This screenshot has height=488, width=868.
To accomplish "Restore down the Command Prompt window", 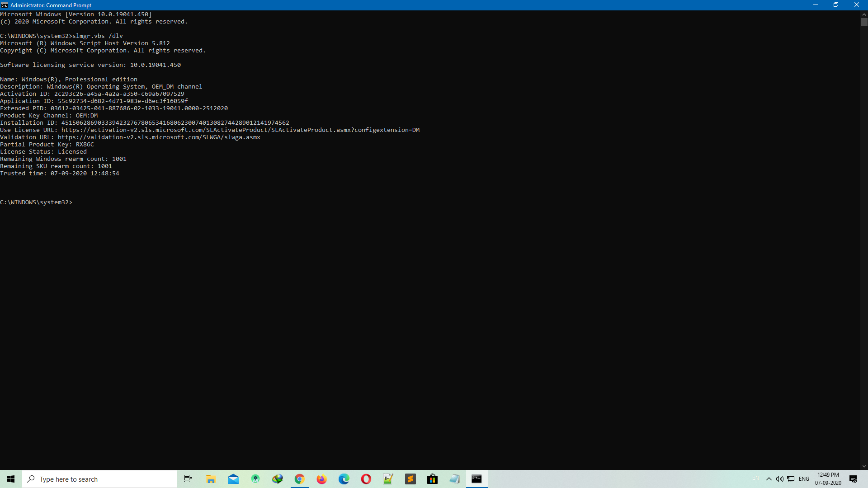I will tap(836, 5).
